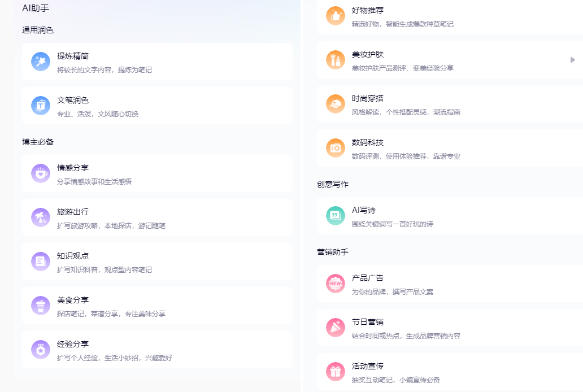
Task: Click the 文笔润色 letter-T icon
Action: click(x=40, y=106)
